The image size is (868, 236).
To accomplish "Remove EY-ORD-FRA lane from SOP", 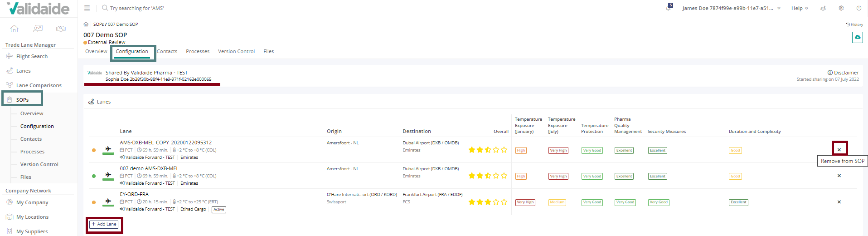I will click(839, 202).
